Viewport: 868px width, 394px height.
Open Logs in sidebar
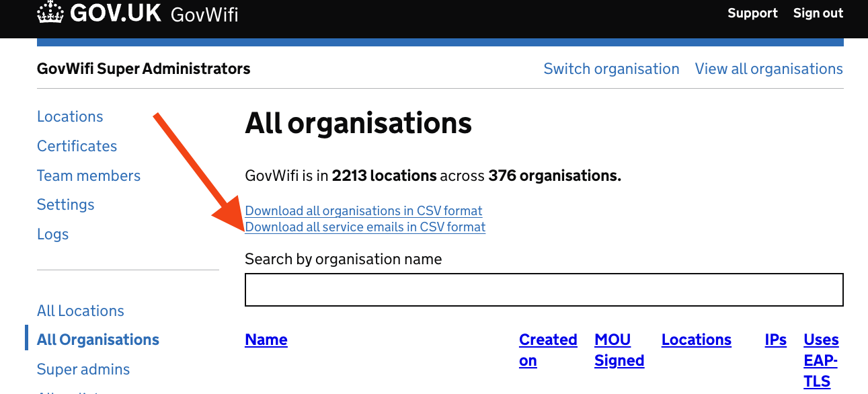coord(53,234)
